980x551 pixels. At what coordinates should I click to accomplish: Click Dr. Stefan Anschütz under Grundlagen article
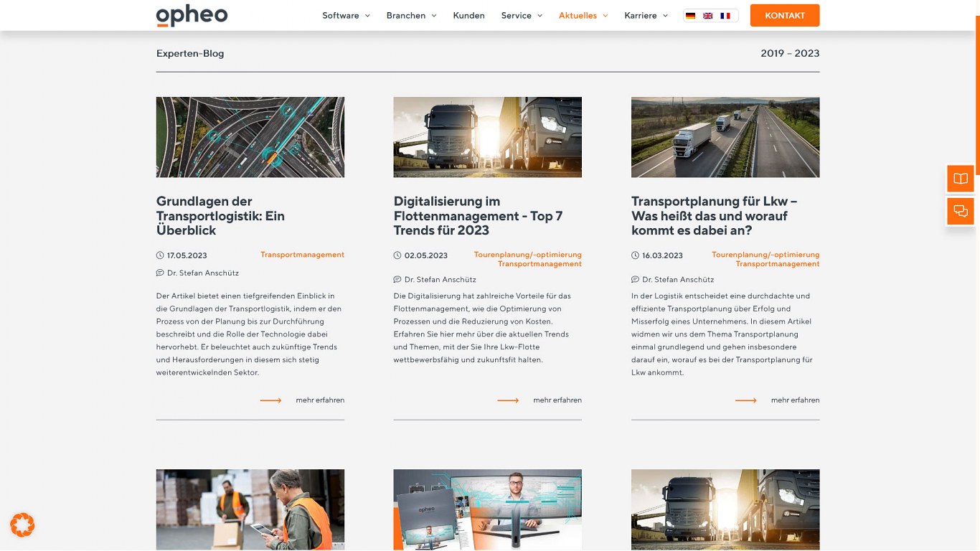203,273
